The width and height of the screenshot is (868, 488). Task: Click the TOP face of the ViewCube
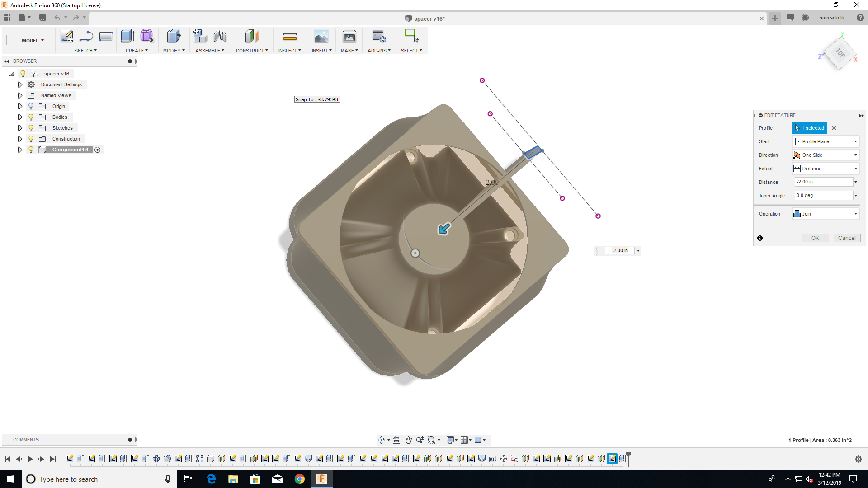[x=840, y=53]
